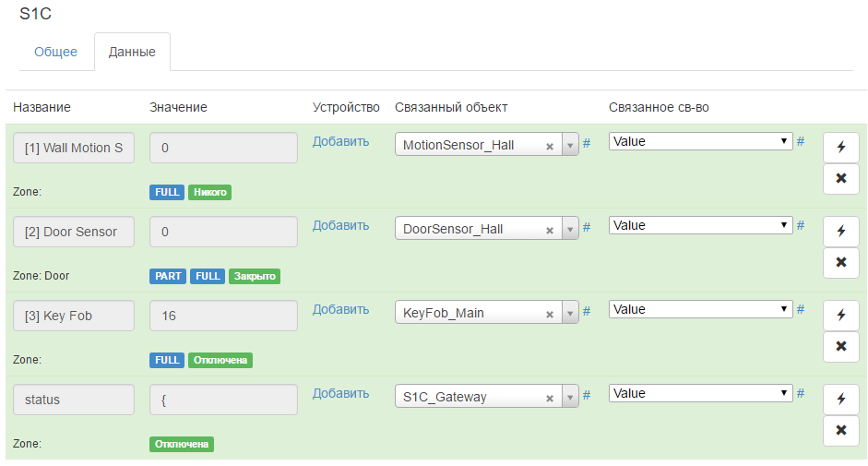868x466 pixels.
Task: Clear the MotionSensor_Hall linked object selection
Action: [x=550, y=146]
